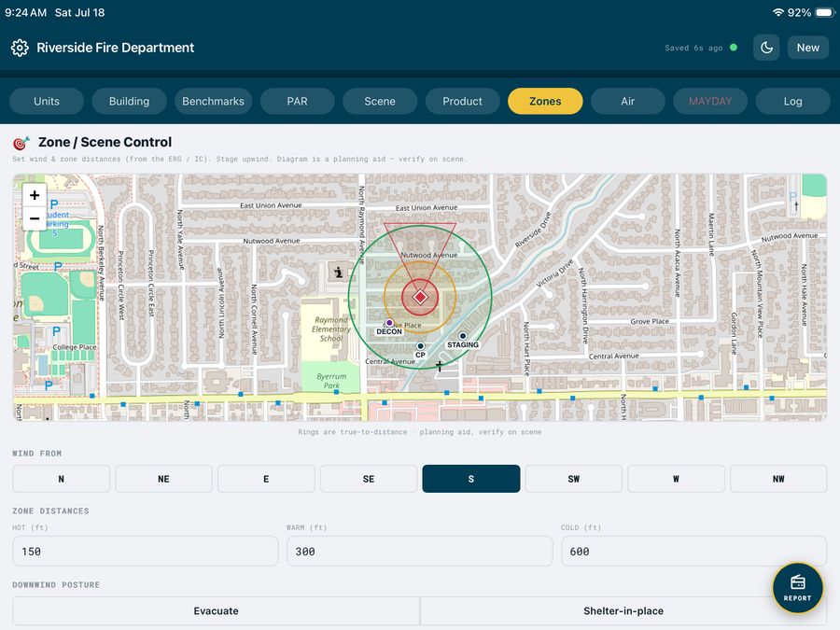Click the map zoom out minus button
The height and width of the screenshot is (630, 840).
pos(35,218)
